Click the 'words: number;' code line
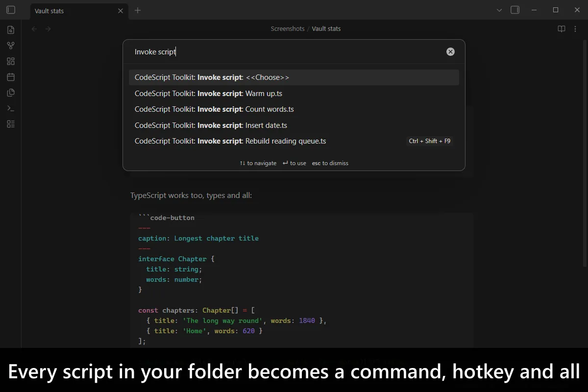Image resolution: width=588 pixels, height=392 pixels. click(174, 279)
